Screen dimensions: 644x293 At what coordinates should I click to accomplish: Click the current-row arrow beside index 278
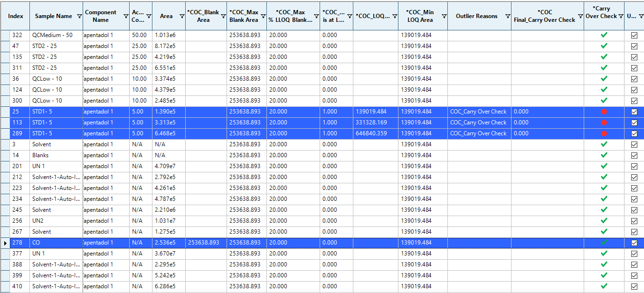(5, 243)
